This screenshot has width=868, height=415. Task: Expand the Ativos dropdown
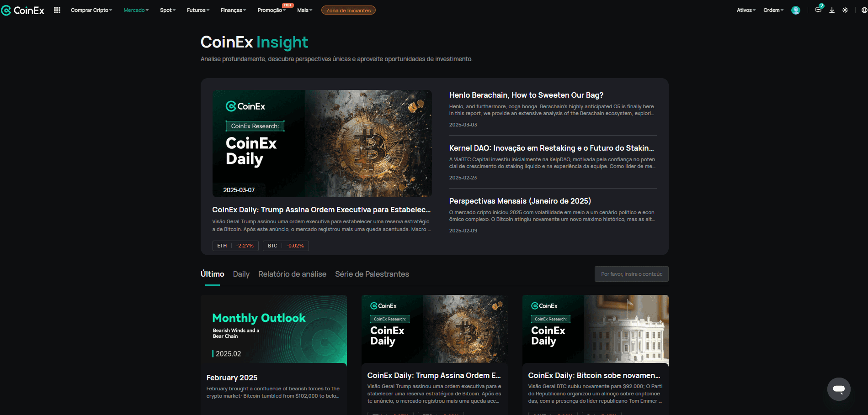pos(746,10)
